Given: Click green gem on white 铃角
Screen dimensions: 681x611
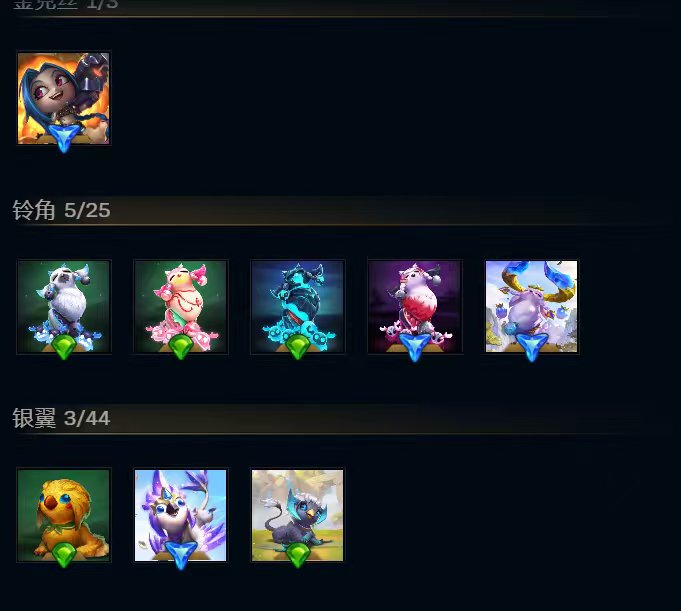Looking at the screenshot, I should click(64, 347).
